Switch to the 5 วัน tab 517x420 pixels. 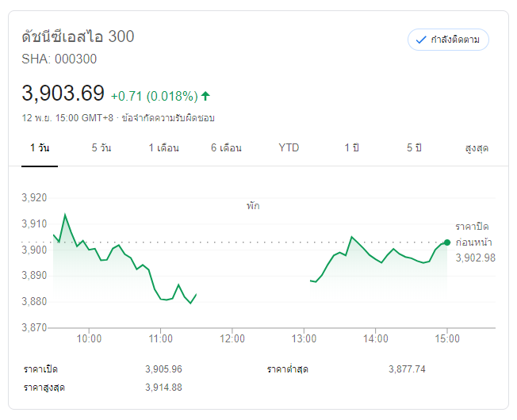click(x=101, y=148)
